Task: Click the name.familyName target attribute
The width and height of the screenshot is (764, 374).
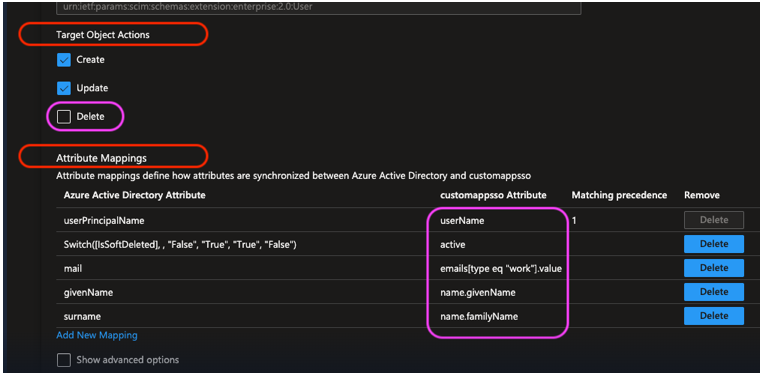Action: point(479,316)
